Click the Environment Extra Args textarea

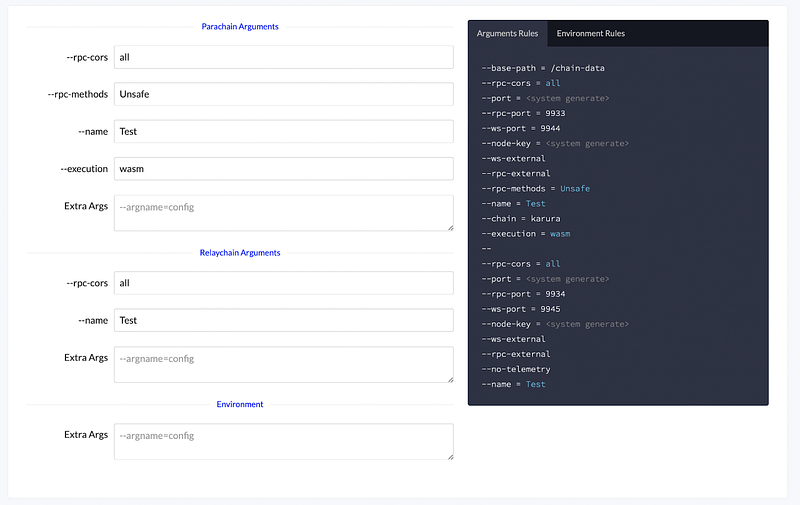click(283, 441)
